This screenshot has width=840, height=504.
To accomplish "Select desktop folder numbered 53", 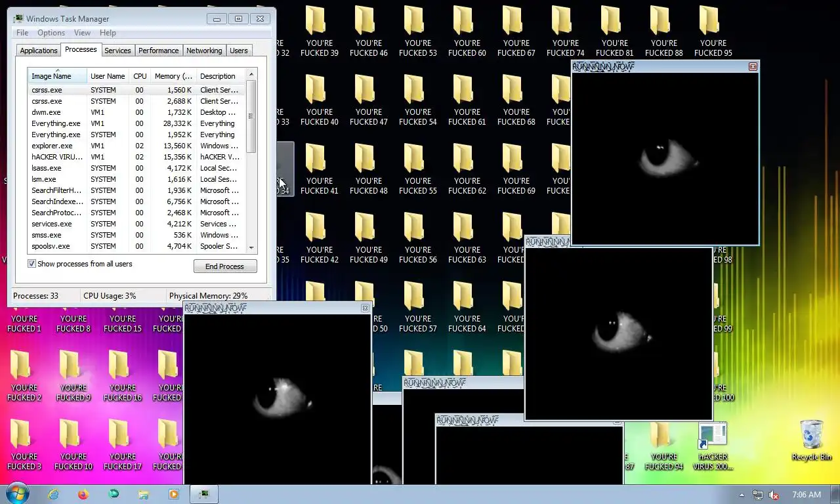I will 417,31.
